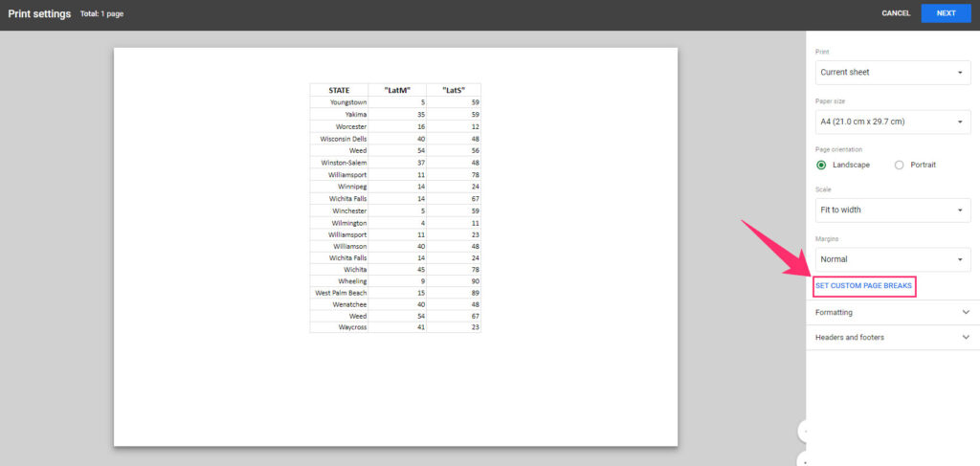Click the Waycross cell in preview
The height and width of the screenshot is (466, 980).
339,327
